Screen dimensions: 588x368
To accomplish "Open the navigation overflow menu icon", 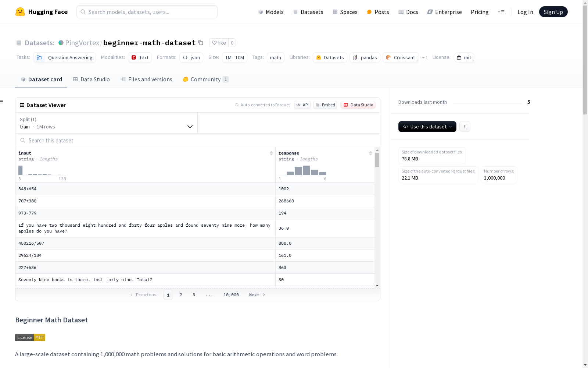I will [x=501, y=12].
